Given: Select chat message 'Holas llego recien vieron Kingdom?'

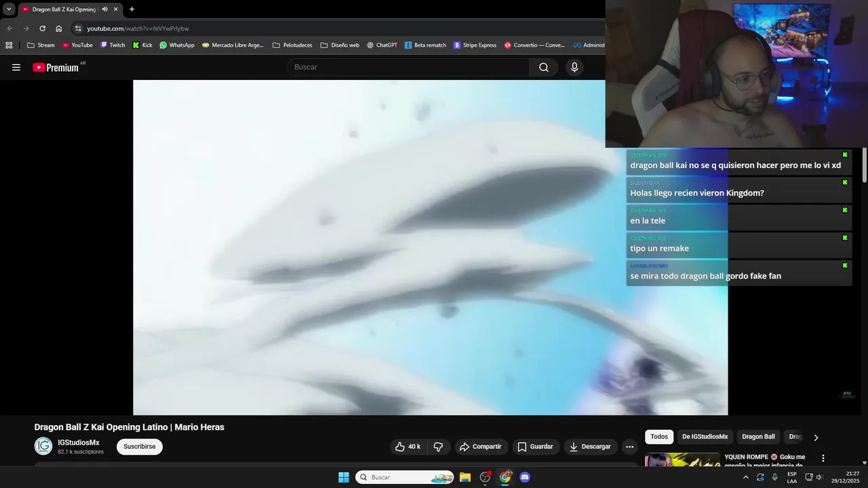Looking at the screenshot, I should 697,193.
